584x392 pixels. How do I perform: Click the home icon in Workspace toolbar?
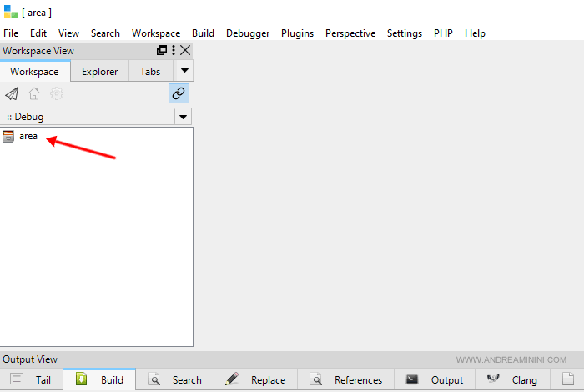click(34, 93)
